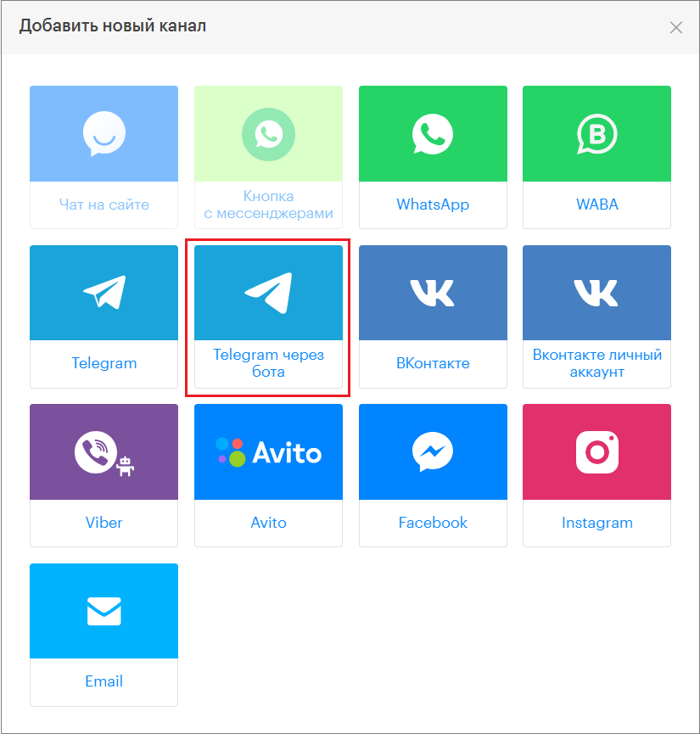Click the Viber phone with bot icon

[104, 453]
